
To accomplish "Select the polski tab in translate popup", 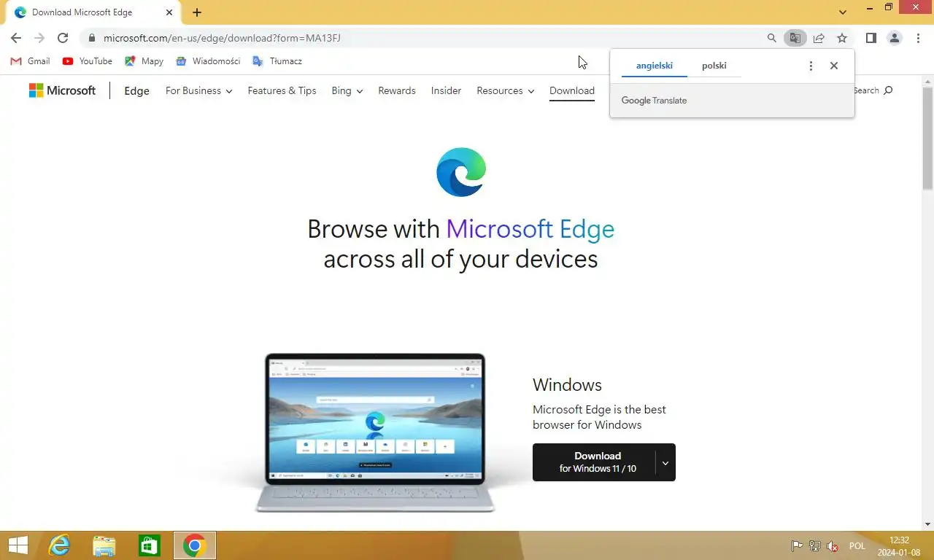I will [x=714, y=66].
